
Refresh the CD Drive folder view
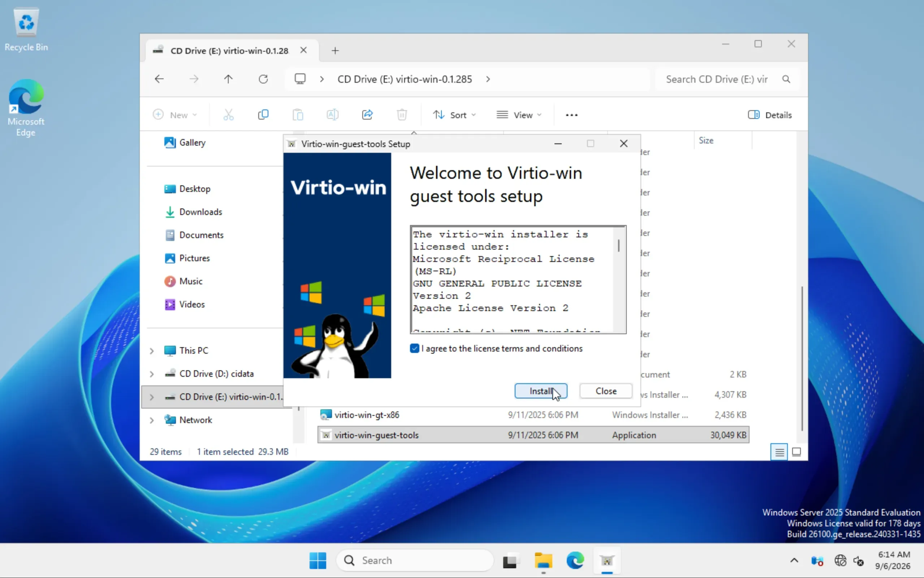(x=263, y=79)
